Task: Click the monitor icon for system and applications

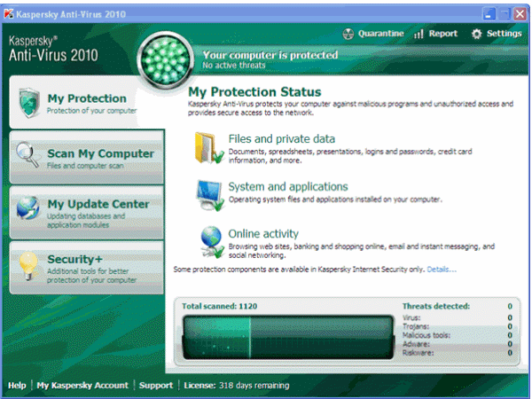Action: (x=210, y=195)
